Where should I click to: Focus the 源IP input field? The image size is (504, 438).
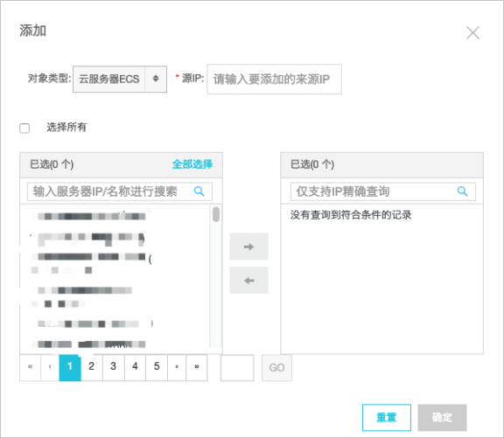(274, 79)
